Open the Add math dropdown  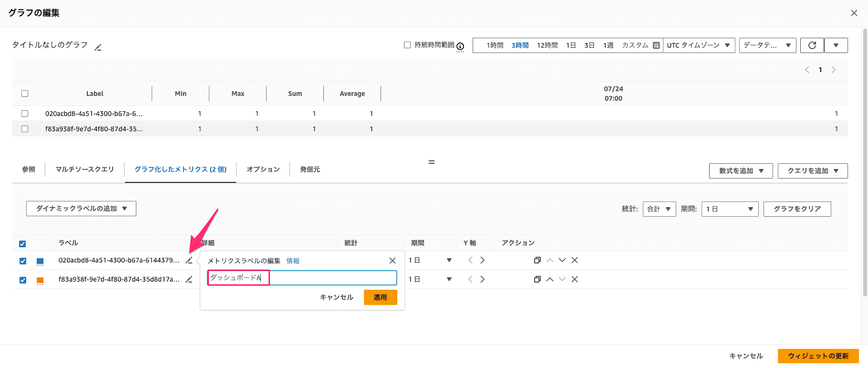(x=741, y=171)
